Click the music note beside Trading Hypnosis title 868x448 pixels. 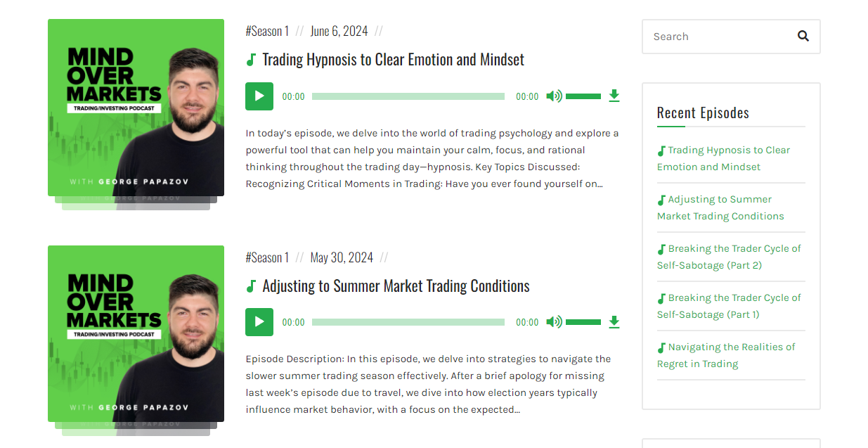(x=251, y=59)
